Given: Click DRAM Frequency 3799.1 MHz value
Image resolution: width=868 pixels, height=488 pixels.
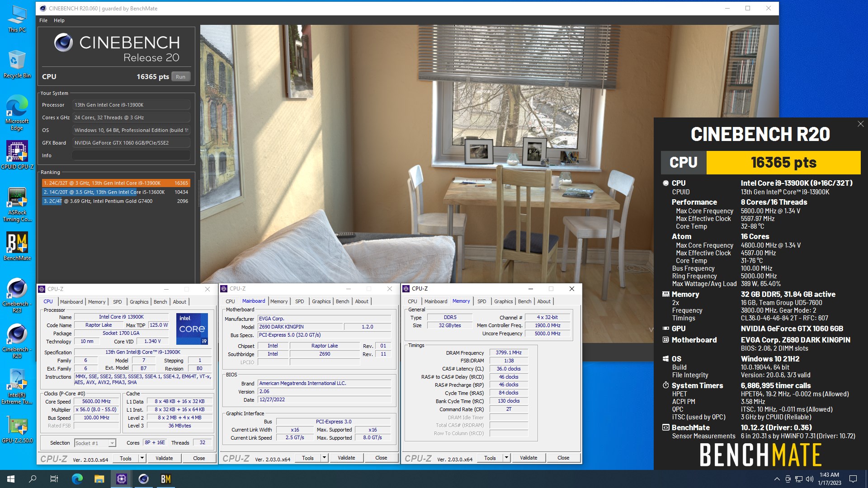Looking at the screenshot, I should click(509, 353).
